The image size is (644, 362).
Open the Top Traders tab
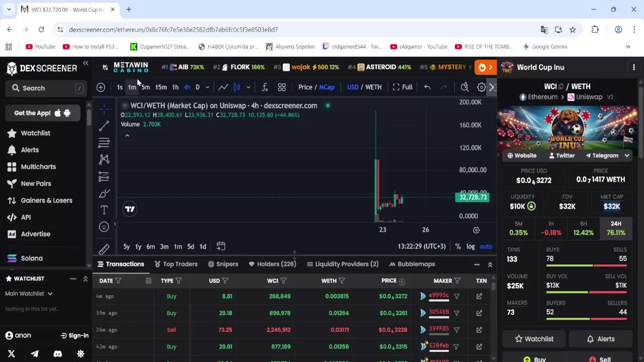(176, 264)
